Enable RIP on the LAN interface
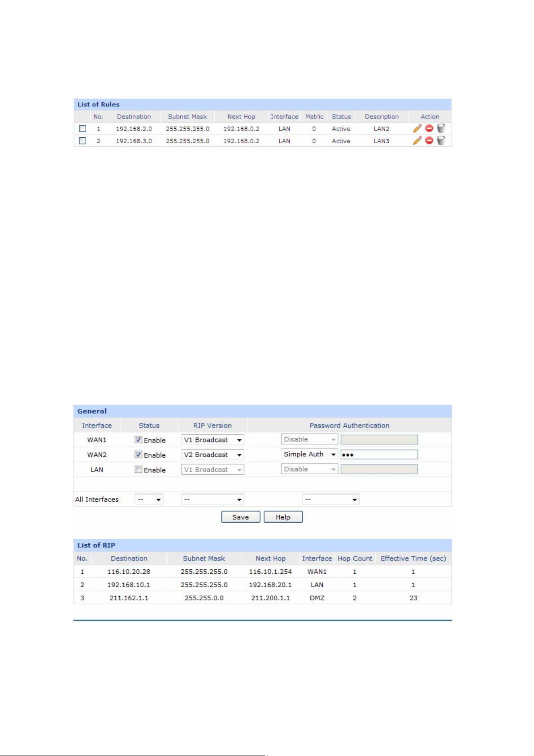This screenshot has width=534, height=756. point(139,469)
